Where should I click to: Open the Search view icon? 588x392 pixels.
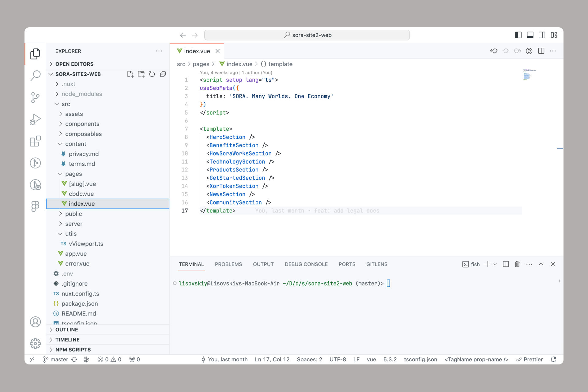[35, 75]
